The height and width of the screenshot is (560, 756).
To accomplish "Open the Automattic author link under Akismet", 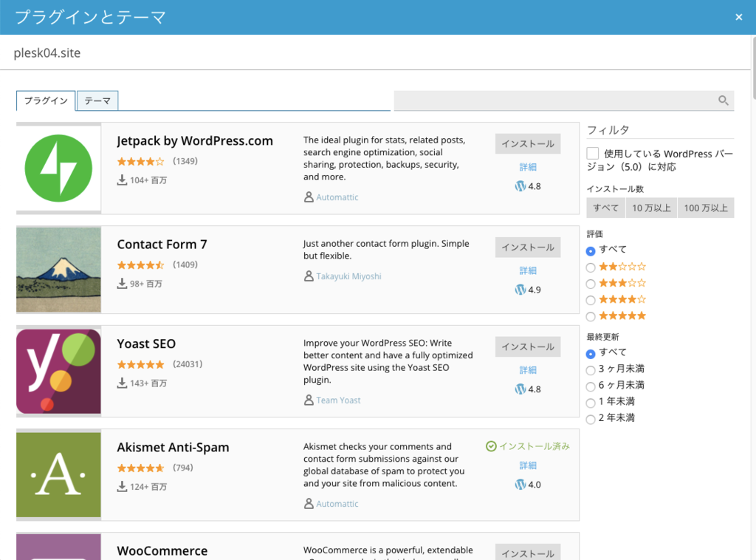I will [337, 504].
